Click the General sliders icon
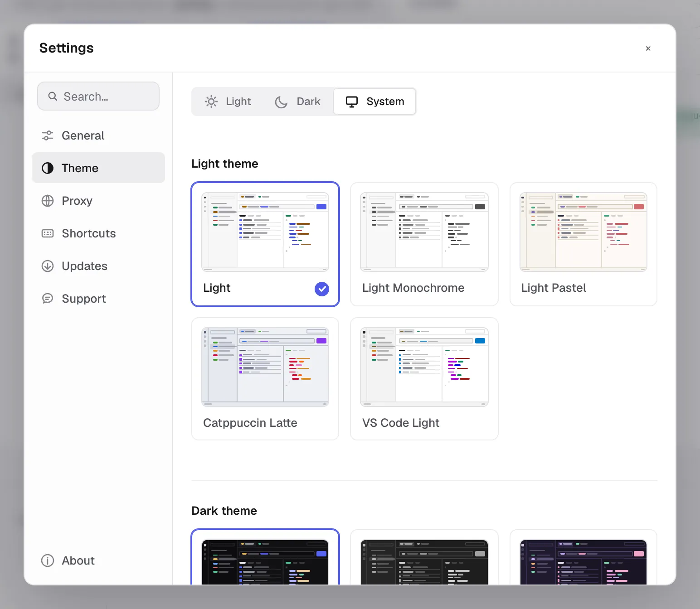Screen dimensions: 700x609 [48, 135]
